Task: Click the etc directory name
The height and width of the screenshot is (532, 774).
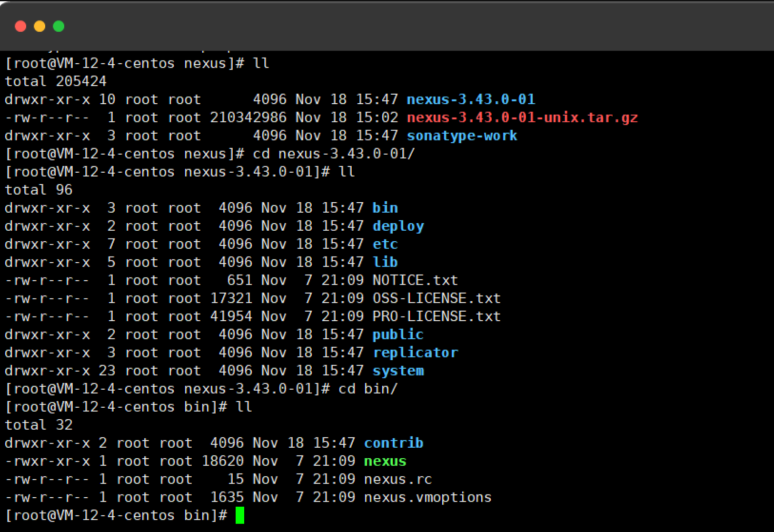Action: click(x=385, y=244)
